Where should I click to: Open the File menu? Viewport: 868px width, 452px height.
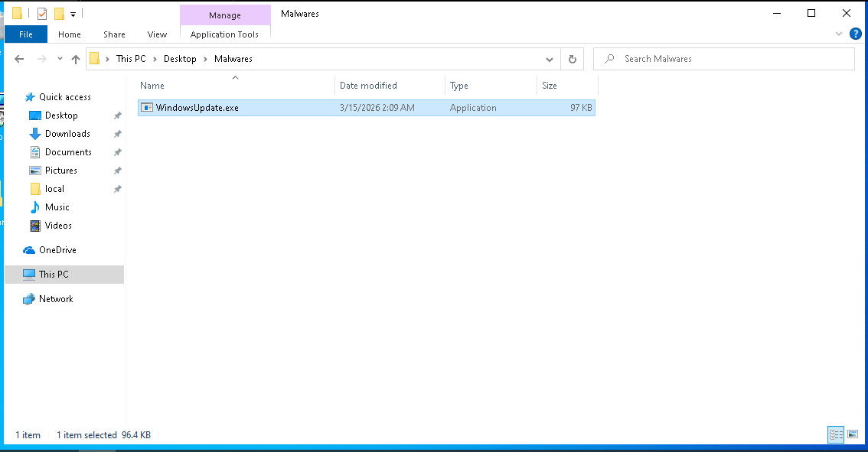[x=25, y=34]
